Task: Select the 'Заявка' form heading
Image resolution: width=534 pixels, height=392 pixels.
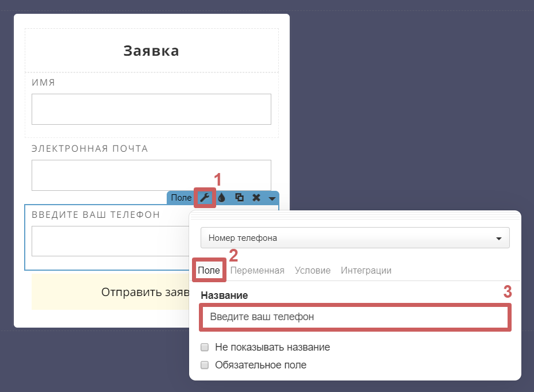Action: (151, 51)
